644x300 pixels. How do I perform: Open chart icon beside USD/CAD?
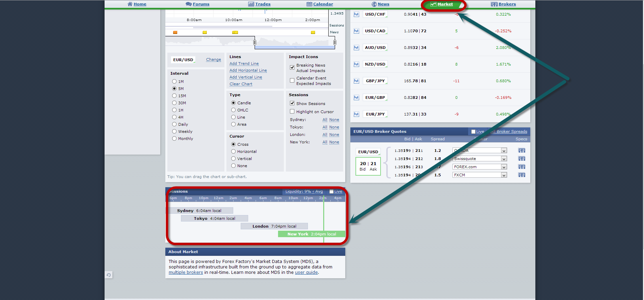pyautogui.click(x=356, y=31)
